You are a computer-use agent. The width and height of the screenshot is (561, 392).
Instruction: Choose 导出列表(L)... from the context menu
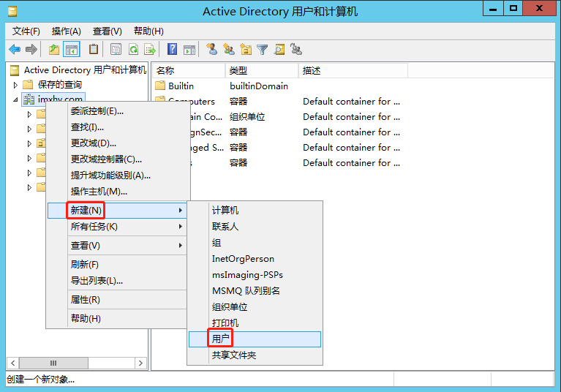(117, 281)
